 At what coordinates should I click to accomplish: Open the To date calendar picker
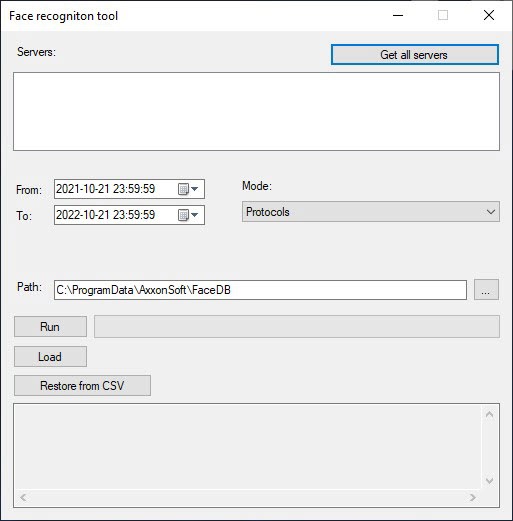(x=183, y=215)
